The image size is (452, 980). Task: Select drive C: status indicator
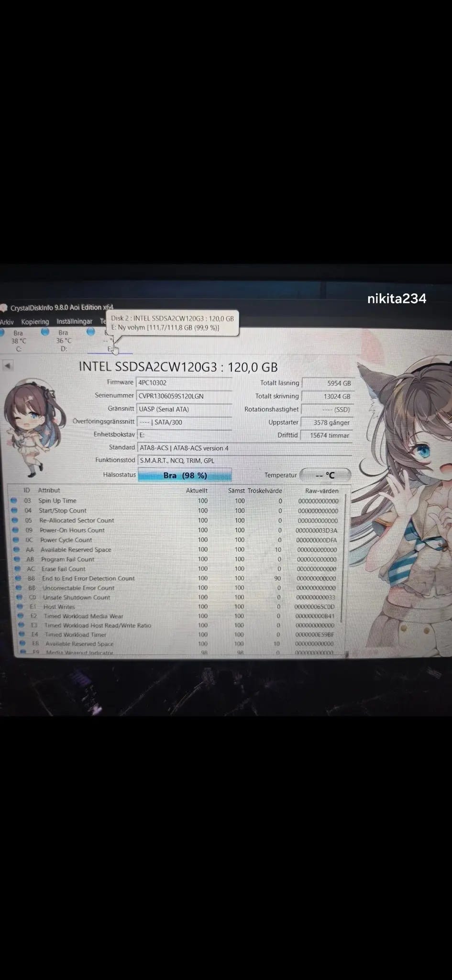click(15, 340)
